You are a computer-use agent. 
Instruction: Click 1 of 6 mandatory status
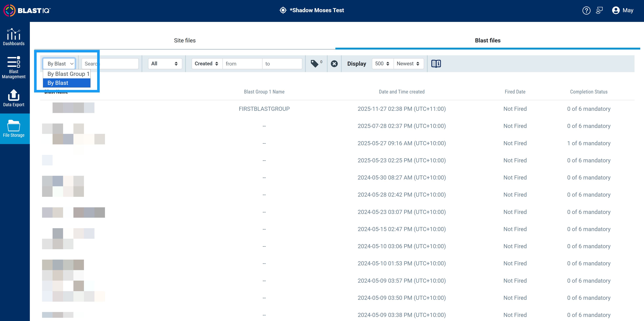pos(589,143)
